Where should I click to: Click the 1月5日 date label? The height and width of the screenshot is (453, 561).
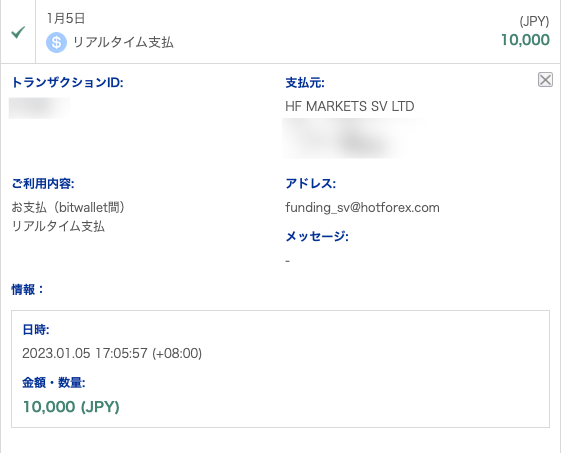pyautogui.click(x=66, y=18)
